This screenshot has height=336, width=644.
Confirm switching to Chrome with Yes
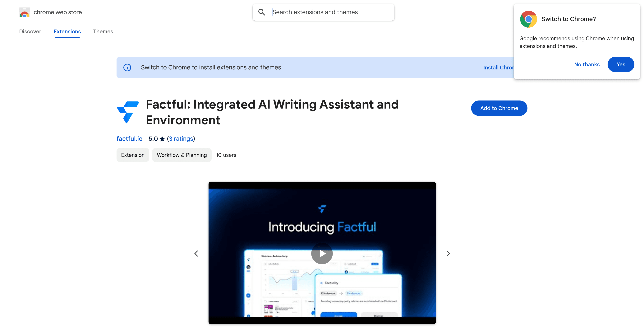pos(621,64)
